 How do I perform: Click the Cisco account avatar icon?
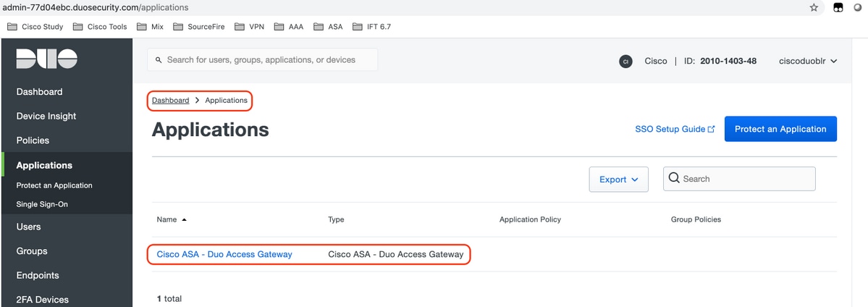pyautogui.click(x=625, y=61)
